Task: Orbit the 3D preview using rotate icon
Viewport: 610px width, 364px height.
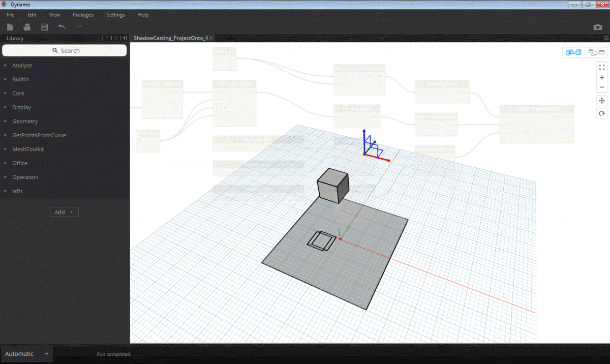Action: coord(602,113)
